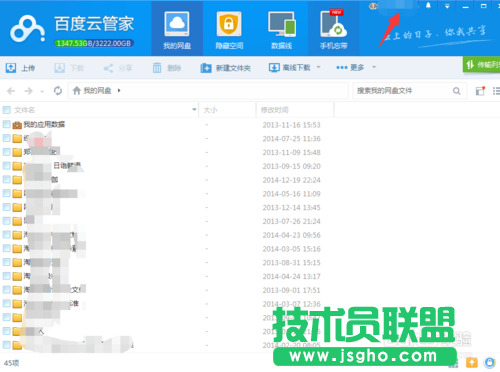Open the title bar main menu arrow
Screen dimensions: 500x372
[447, 6]
